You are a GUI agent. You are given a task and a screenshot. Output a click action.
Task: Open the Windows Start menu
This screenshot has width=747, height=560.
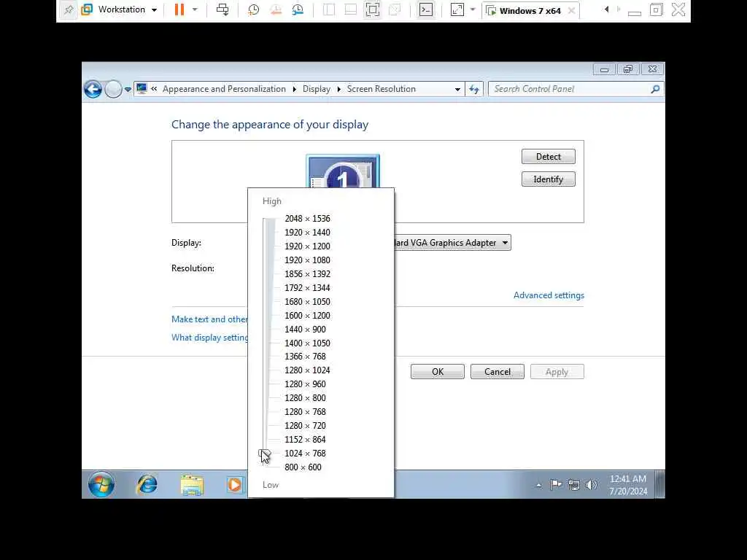coord(101,484)
